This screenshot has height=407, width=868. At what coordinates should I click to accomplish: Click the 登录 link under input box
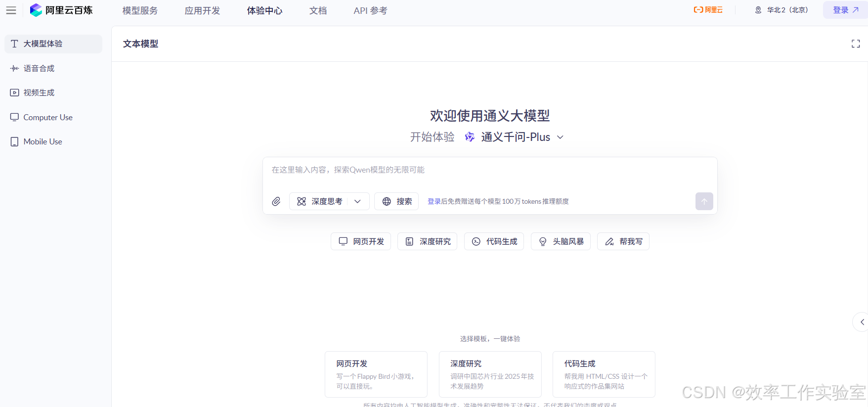[x=434, y=201]
